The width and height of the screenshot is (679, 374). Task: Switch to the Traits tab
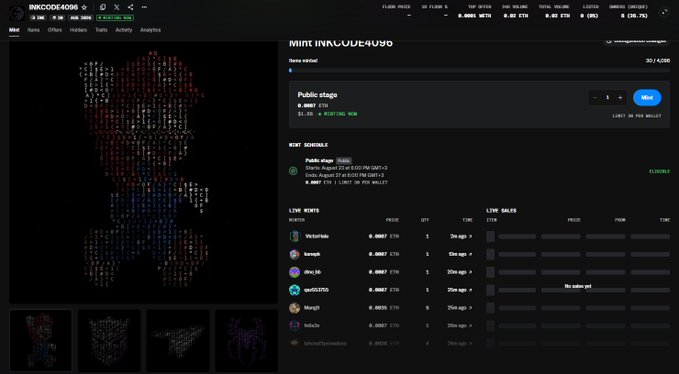click(x=101, y=30)
